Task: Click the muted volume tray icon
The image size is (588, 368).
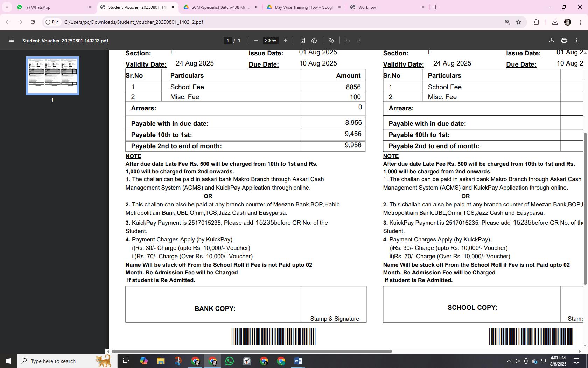Action: (x=517, y=361)
